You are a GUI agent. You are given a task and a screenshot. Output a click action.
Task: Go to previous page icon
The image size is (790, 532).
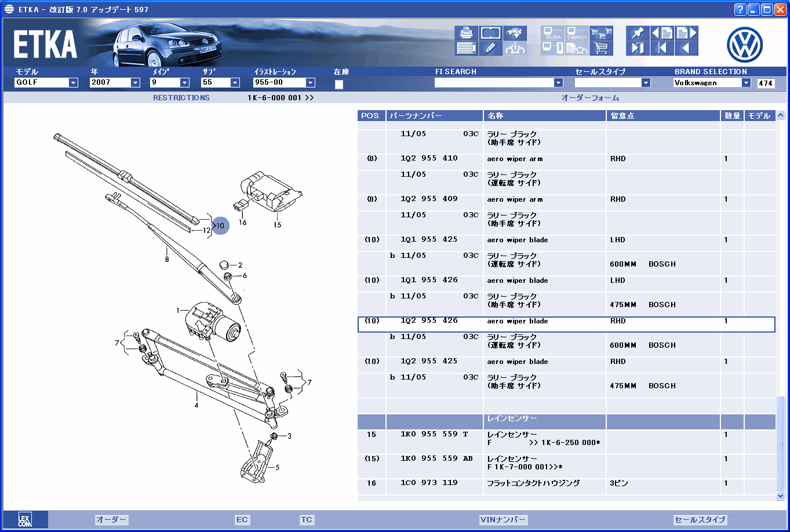point(662,33)
